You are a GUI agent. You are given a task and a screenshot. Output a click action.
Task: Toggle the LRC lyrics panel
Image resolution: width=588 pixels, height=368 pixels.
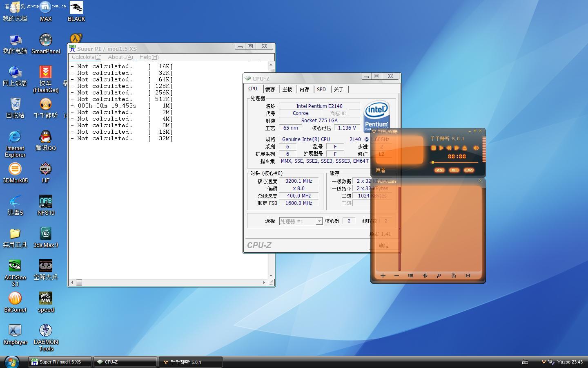pos(468,170)
